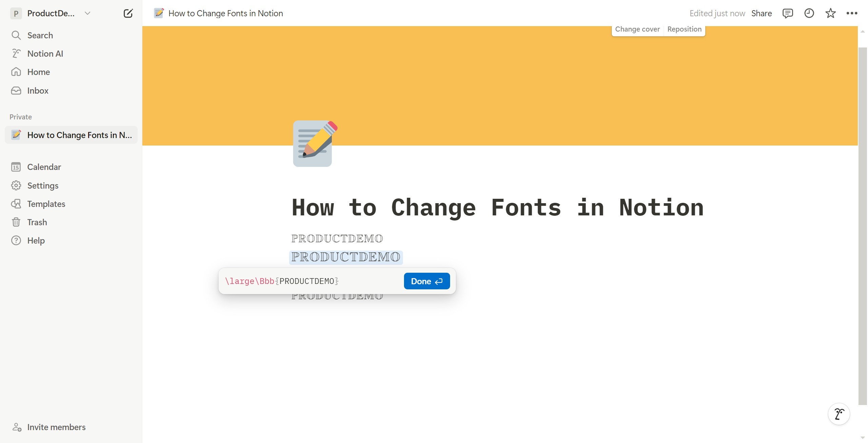Click the Notion AI sidebar icon
The height and width of the screenshot is (443, 868).
click(x=16, y=54)
